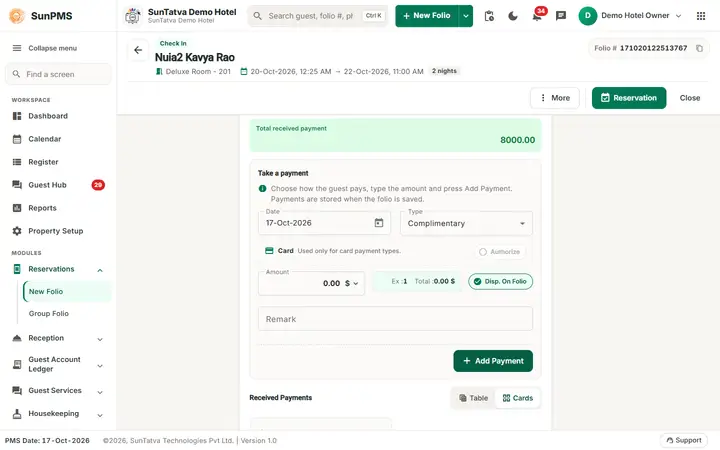Click the payment Date field
The width and height of the screenshot is (720, 450).
pos(324,223)
